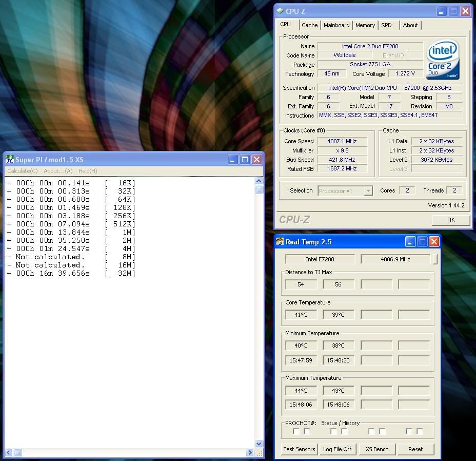476x461 pixels.
Task: Click the Intel E7200 field in Real Temp
Action: point(320,259)
